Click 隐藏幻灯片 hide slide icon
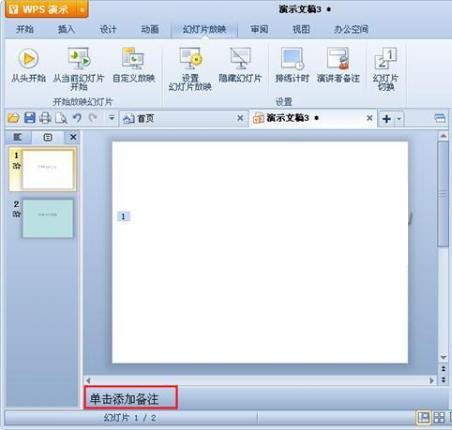Screen dimensions: 452x430 pos(240,59)
